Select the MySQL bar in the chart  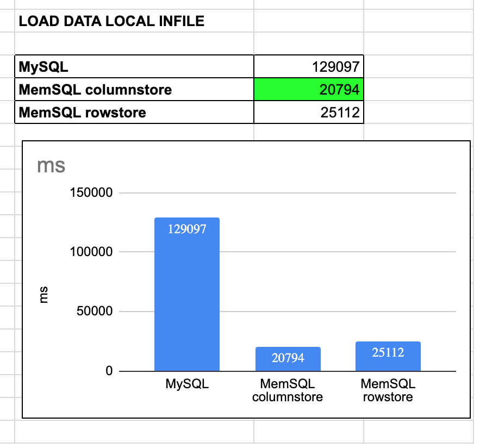[x=187, y=294]
